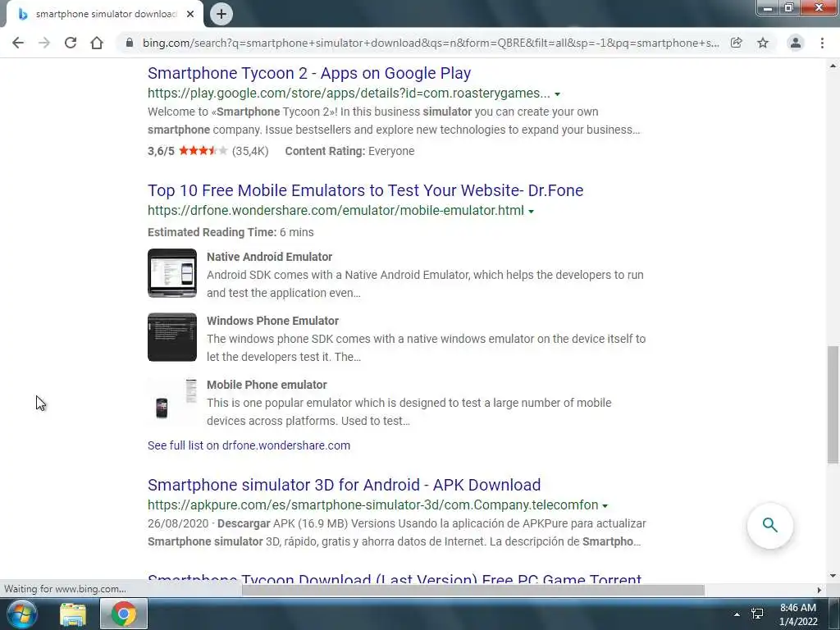Click the Estimated Reading Time: 6 mins text
This screenshot has width=840, height=630.
pyautogui.click(x=231, y=232)
